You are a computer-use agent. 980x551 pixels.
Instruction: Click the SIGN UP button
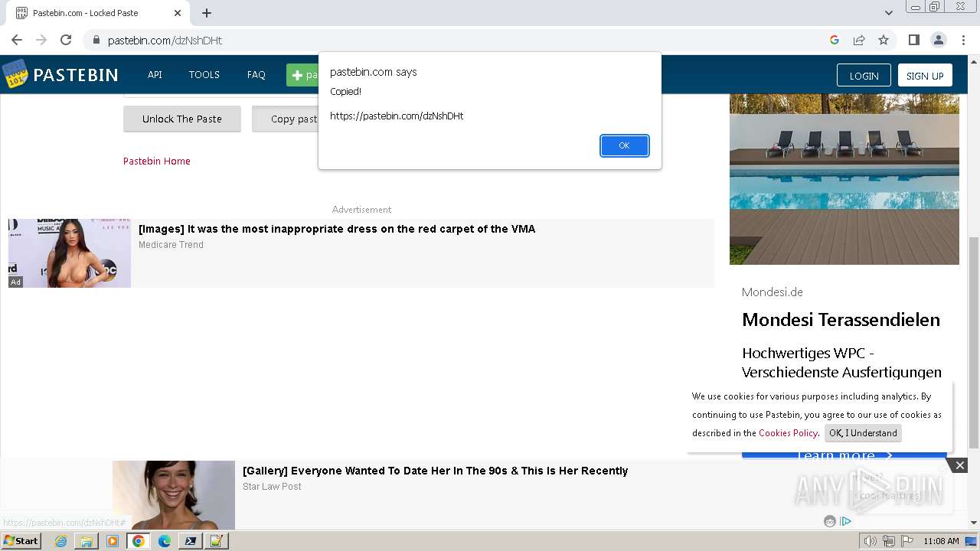925,75
